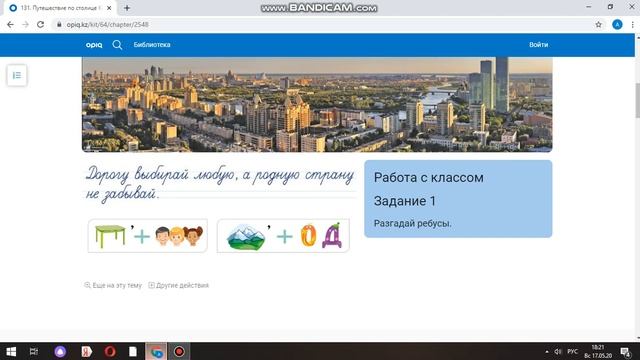640x360 pixels.
Task: Click the opiq logo in header
Action: (x=94, y=45)
